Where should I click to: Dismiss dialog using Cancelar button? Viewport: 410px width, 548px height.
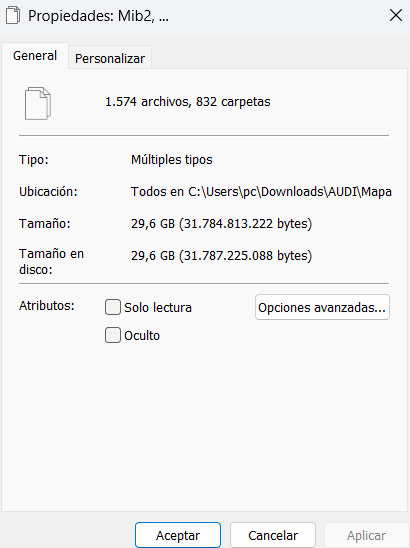point(273,535)
